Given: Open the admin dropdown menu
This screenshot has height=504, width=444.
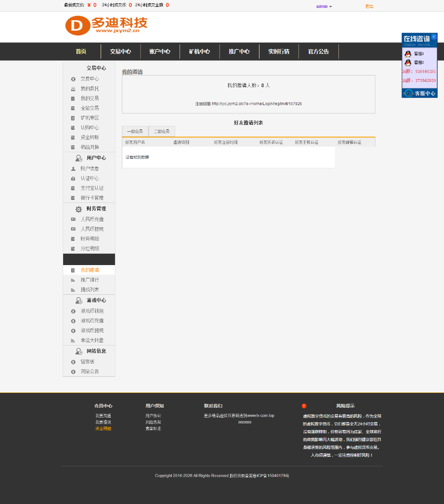Looking at the screenshot, I should point(324,6).
